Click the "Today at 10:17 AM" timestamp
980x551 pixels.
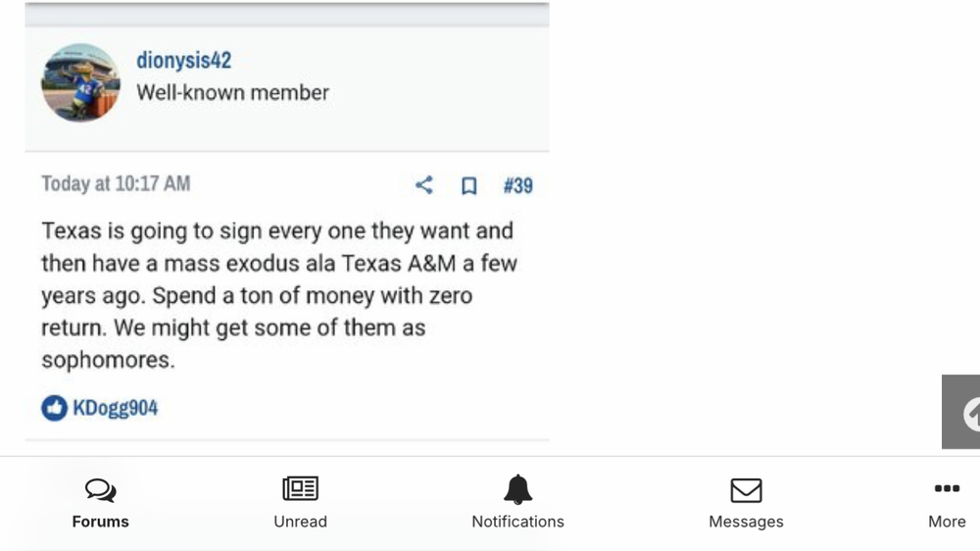click(x=116, y=183)
